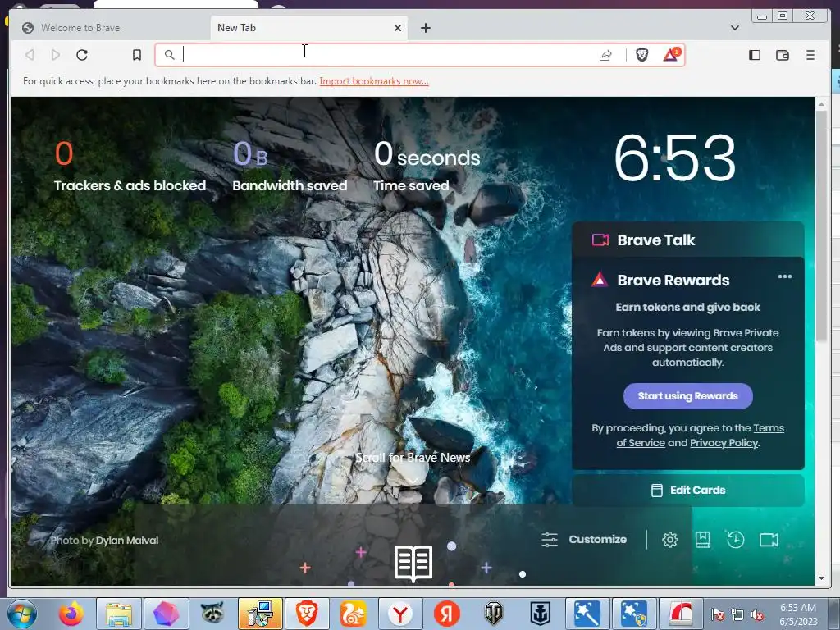Image resolution: width=840 pixels, height=630 pixels.
Task: Go back using the back arrow
Action: pyautogui.click(x=30, y=55)
